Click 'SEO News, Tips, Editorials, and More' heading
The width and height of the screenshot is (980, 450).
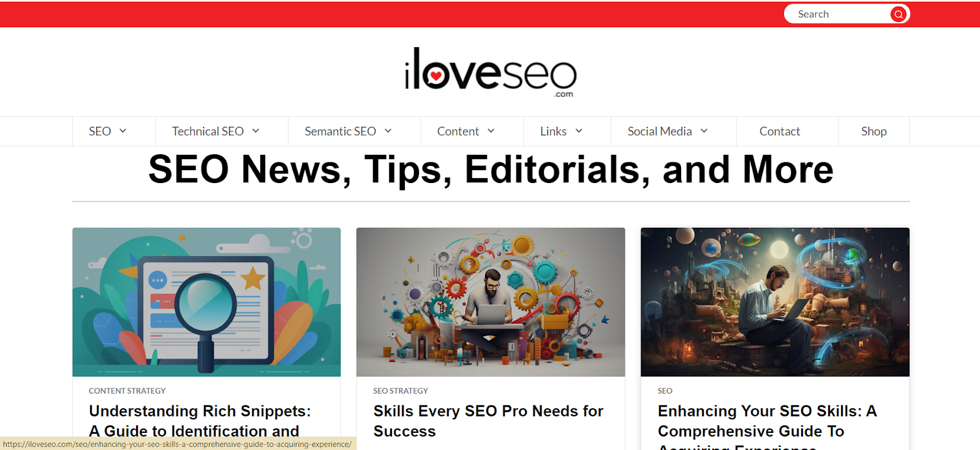[x=491, y=169]
